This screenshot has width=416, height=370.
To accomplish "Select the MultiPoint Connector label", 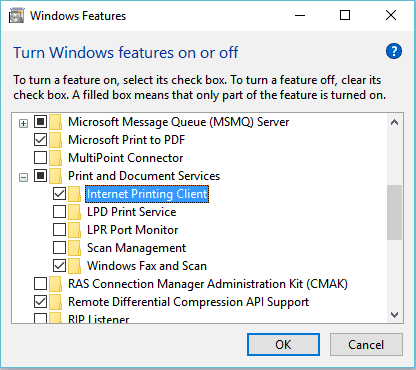I will [126, 158].
